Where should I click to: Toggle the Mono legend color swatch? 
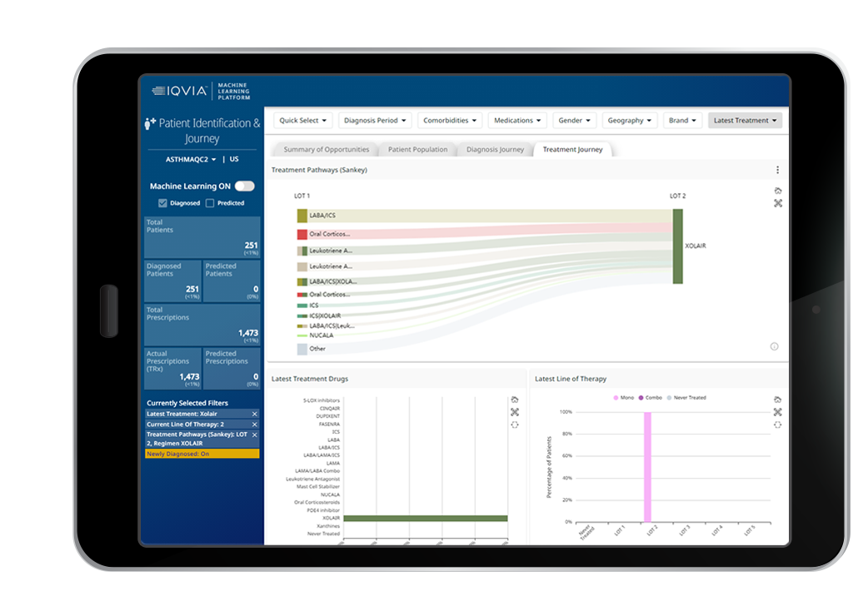point(616,398)
